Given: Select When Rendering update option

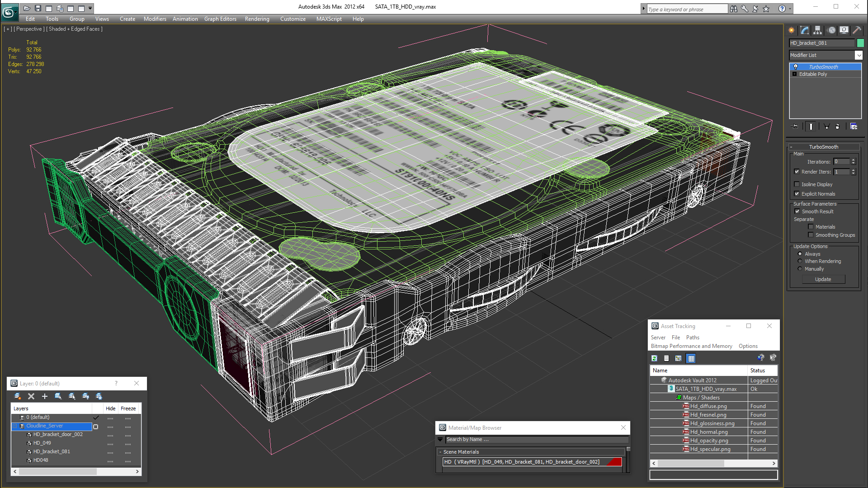Looking at the screenshot, I should tap(800, 261).
